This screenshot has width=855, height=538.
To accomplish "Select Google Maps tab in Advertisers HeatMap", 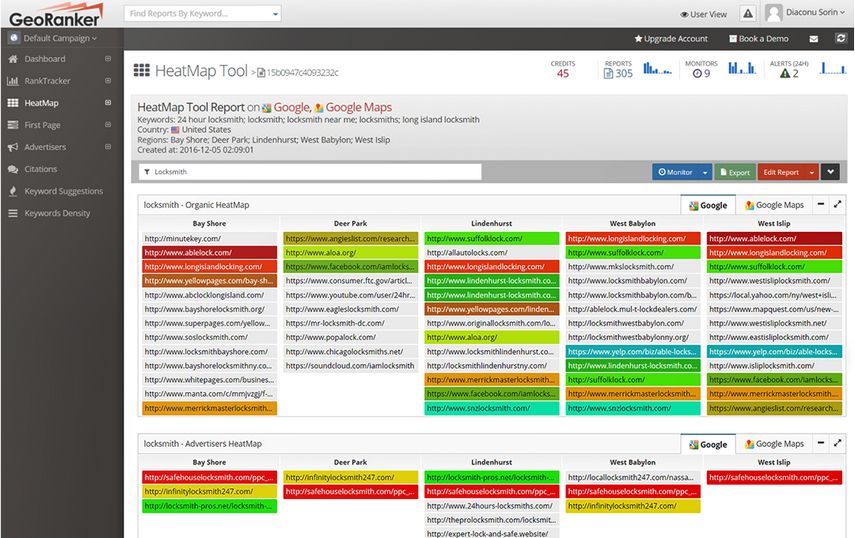I will pos(774,444).
